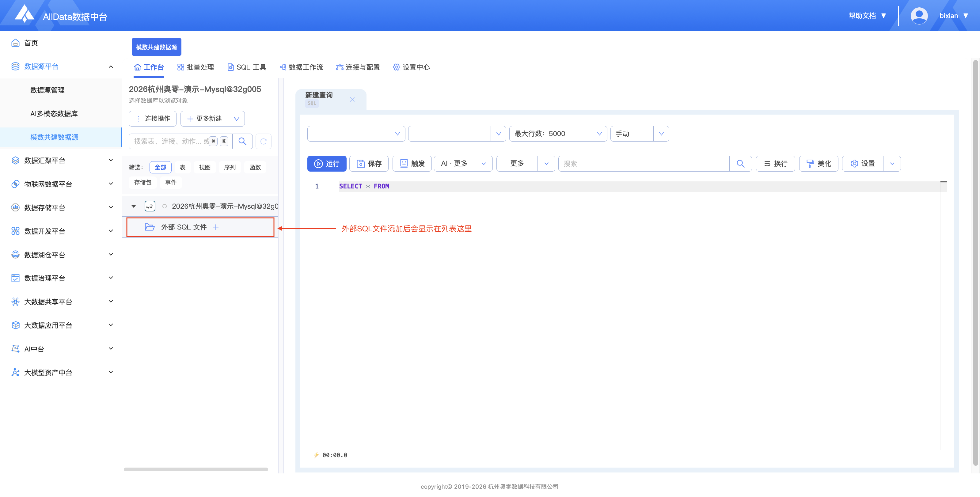Screen dimensions: 980x497
Task: Select the 存储包 filter chip
Action: 143,183
